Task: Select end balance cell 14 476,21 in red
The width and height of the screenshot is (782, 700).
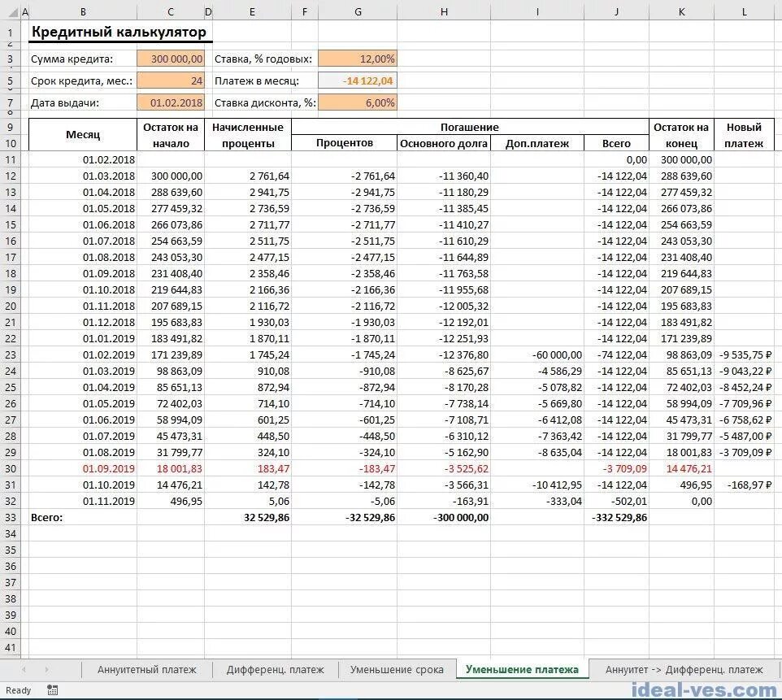Action: (681, 468)
